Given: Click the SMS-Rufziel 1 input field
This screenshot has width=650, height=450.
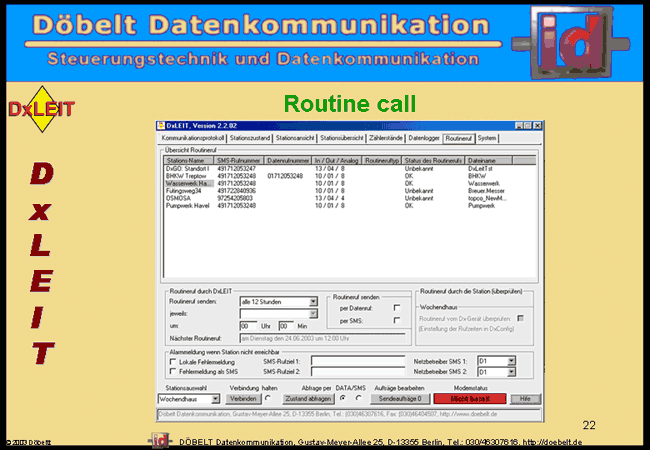Looking at the screenshot, I should pyautogui.click(x=358, y=361).
